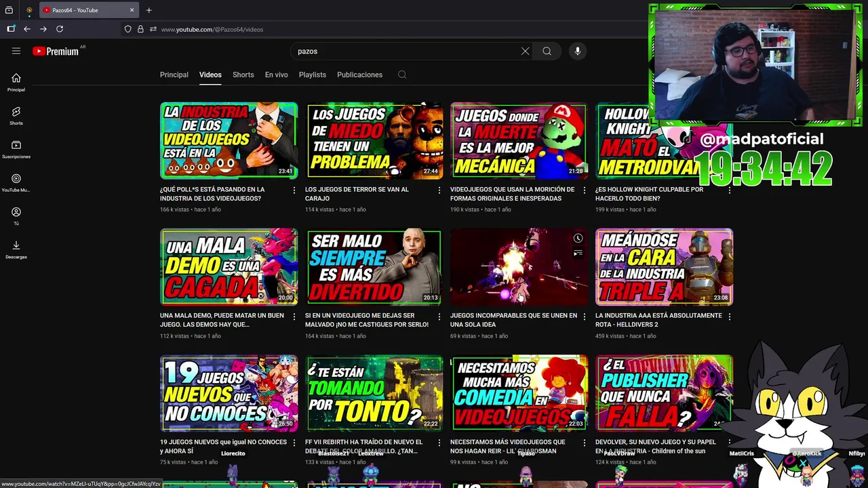The height and width of the screenshot is (488, 868).
Task: Search within the channel using the magnifier
Action: click(x=402, y=75)
